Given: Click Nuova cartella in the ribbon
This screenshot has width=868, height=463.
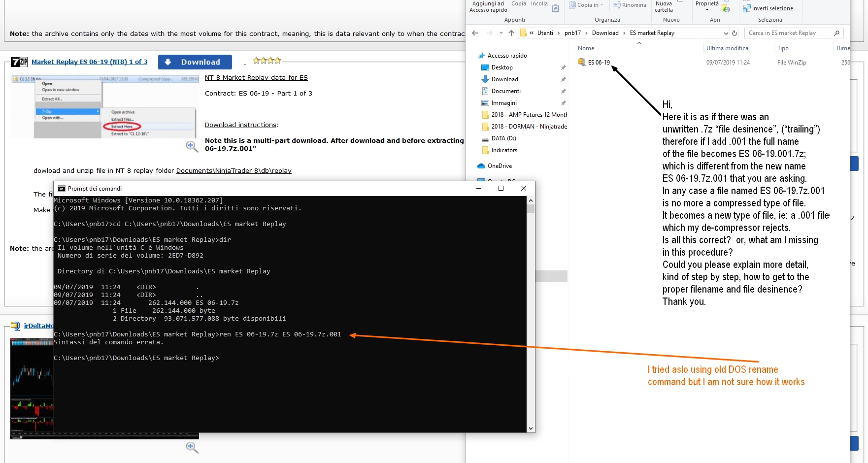Looking at the screenshot, I should (664, 7).
